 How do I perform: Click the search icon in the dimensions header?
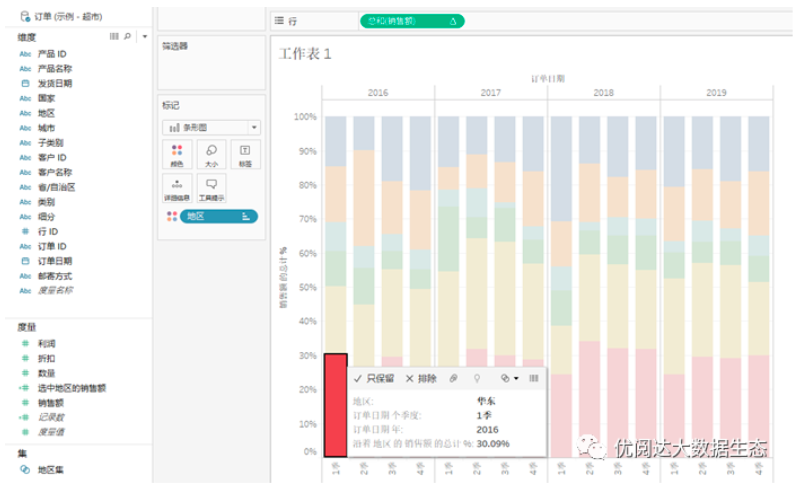pos(127,36)
